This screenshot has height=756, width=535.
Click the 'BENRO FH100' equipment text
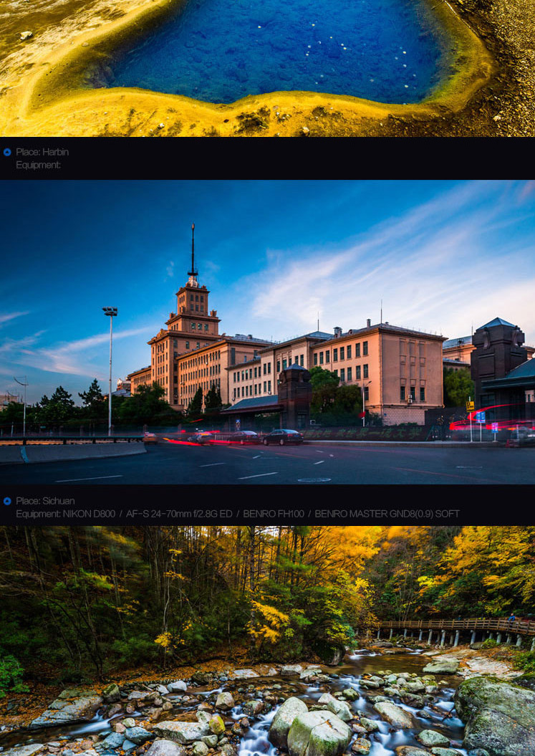tap(274, 514)
